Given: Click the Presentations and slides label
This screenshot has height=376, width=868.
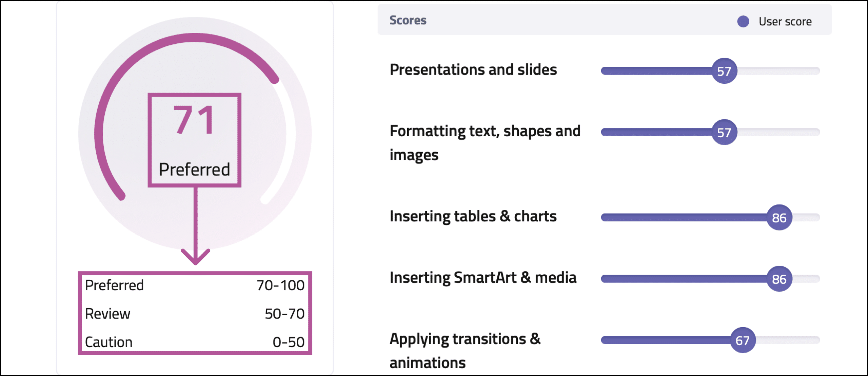Looking at the screenshot, I should [x=473, y=70].
